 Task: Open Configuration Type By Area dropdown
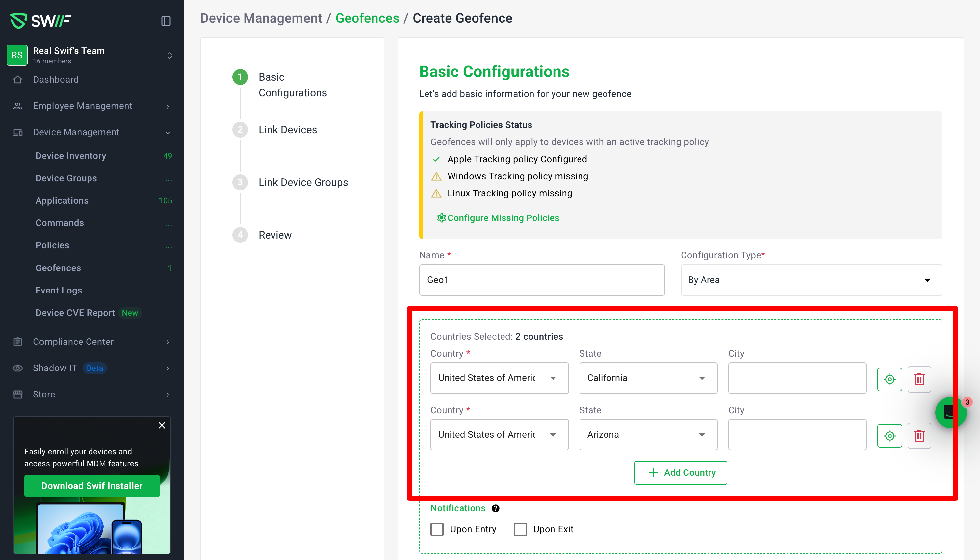(811, 280)
